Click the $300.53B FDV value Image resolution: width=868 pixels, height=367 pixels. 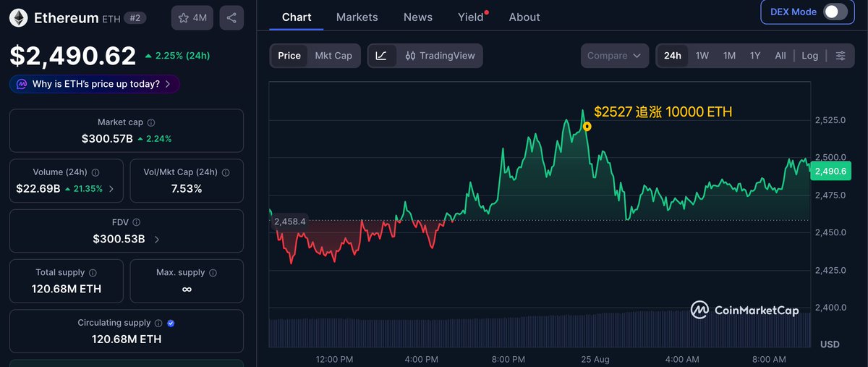tap(119, 239)
